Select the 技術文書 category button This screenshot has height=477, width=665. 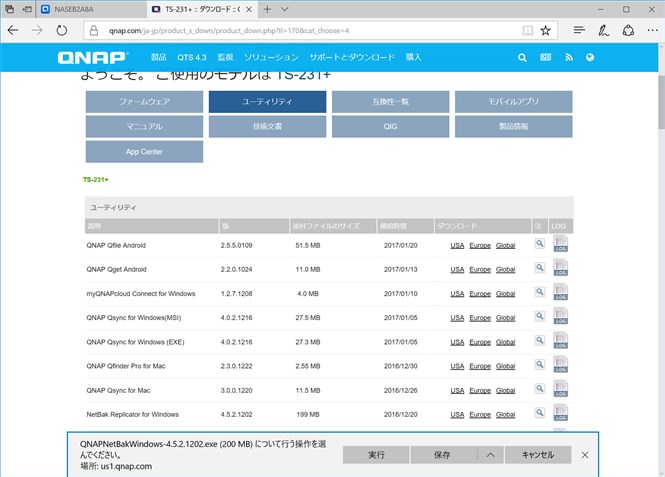pyautogui.click(x=267, y=126)
